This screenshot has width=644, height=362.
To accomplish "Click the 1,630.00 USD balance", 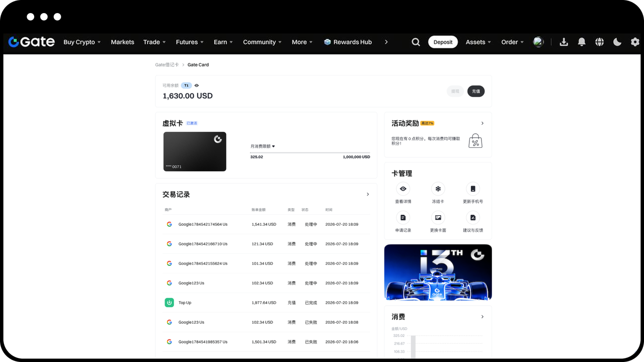I will [x=188, y=96].
